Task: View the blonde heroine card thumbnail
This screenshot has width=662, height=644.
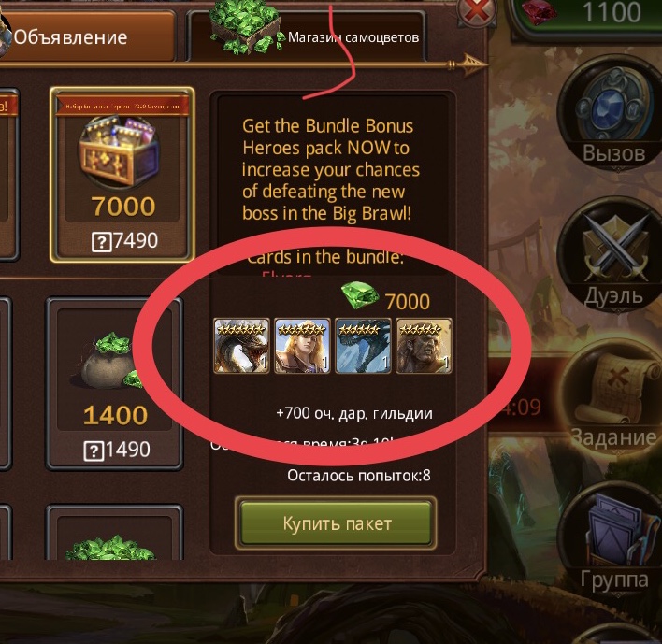Action: click(x=302, y=346)
